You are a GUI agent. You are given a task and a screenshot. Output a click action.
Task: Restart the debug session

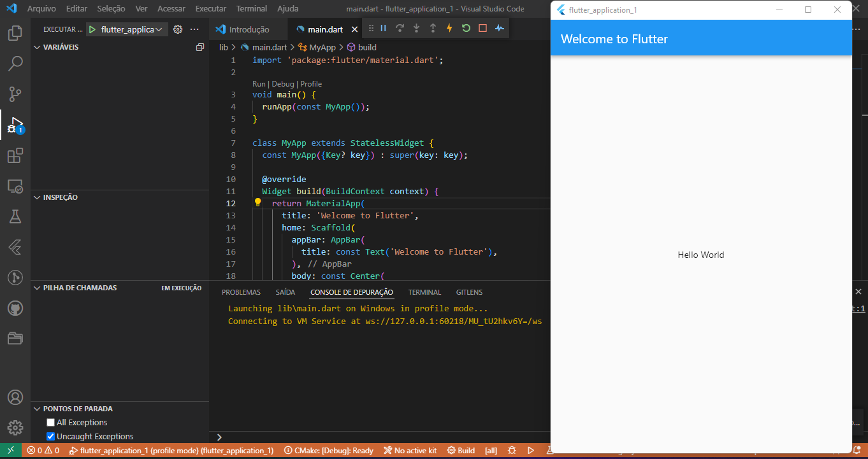(x=466, y=28)
